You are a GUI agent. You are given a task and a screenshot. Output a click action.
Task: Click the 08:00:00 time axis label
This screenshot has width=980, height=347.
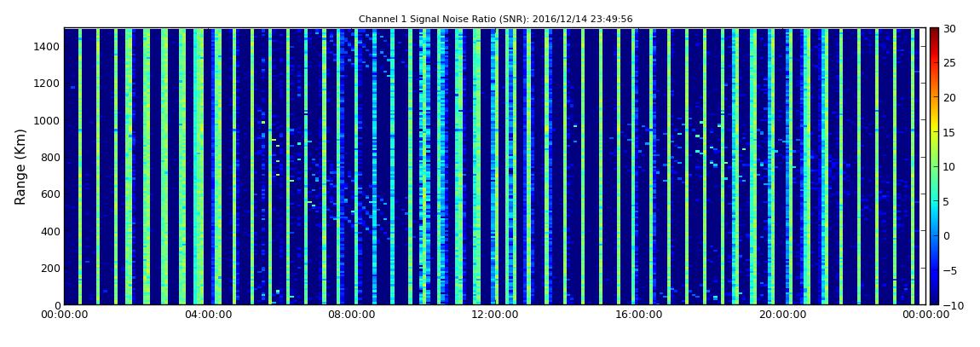point(352,315)
